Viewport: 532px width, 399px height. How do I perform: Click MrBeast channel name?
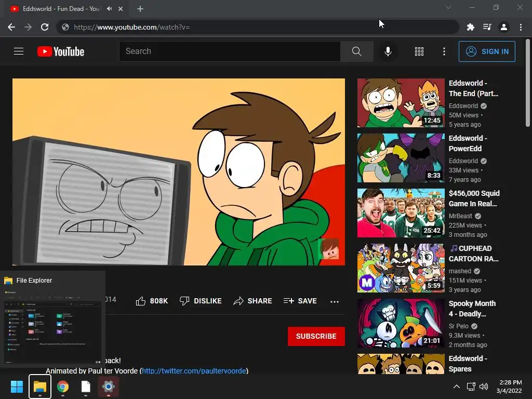tap(460, 216)
